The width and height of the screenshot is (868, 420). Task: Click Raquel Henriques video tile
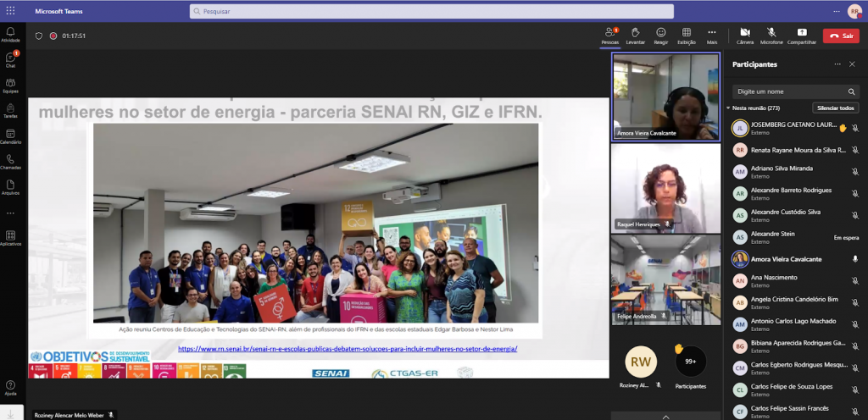pos(666,189)
